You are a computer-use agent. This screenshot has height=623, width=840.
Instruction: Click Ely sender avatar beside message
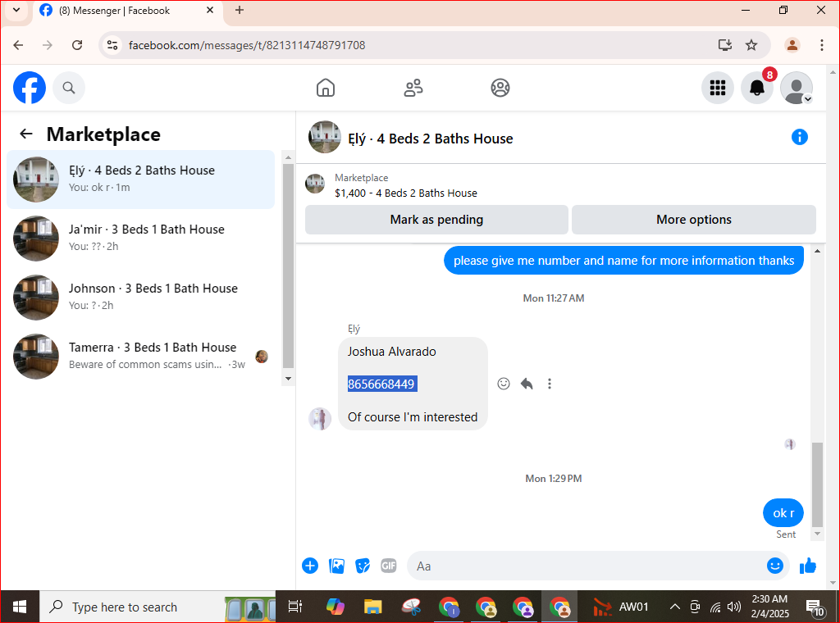[x=320, y=419]
